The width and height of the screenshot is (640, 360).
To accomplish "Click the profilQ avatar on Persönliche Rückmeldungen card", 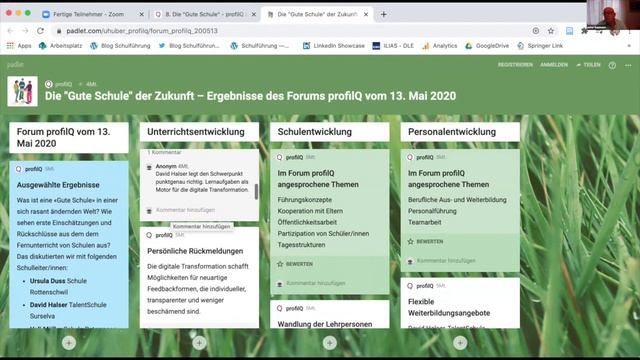I will click(149, 235).
